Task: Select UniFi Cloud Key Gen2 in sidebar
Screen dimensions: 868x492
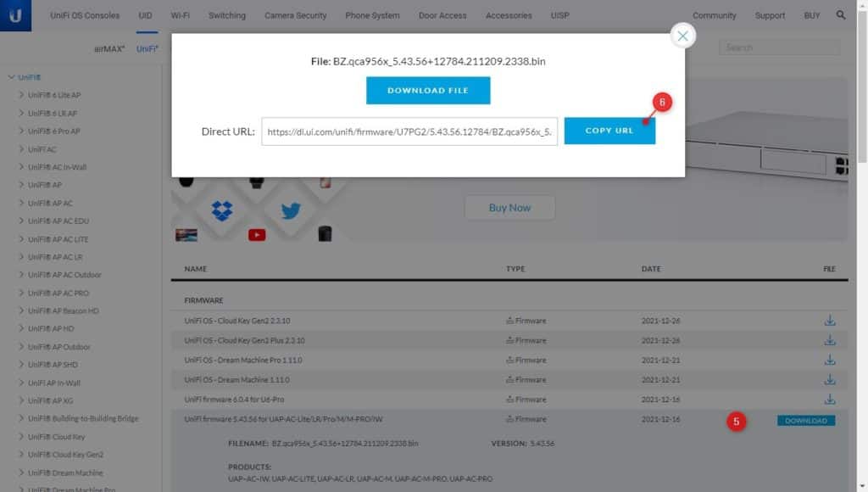Action: tap(66, 455)
